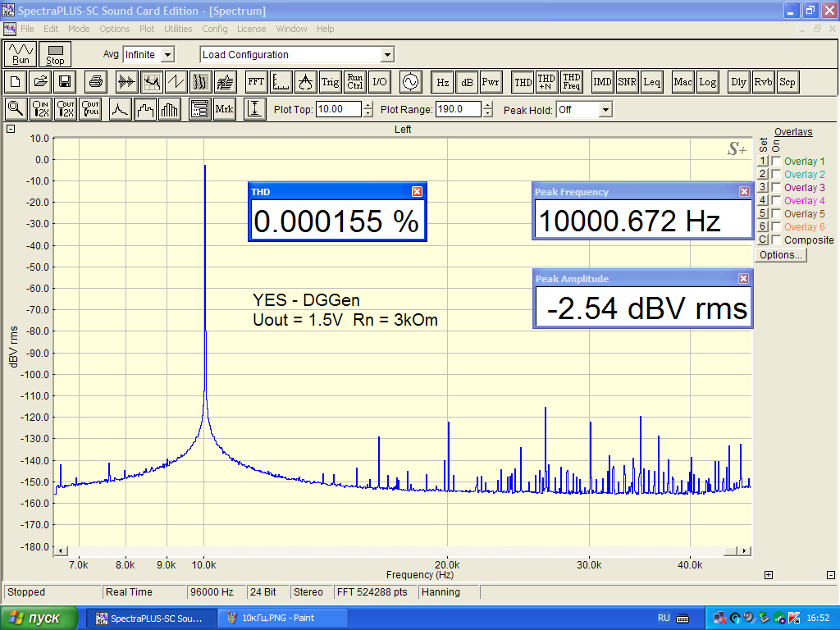The width and height of the screenshot is (840, 630).
Task: Open the Utilities menu
Action: [x=178, y=29]
